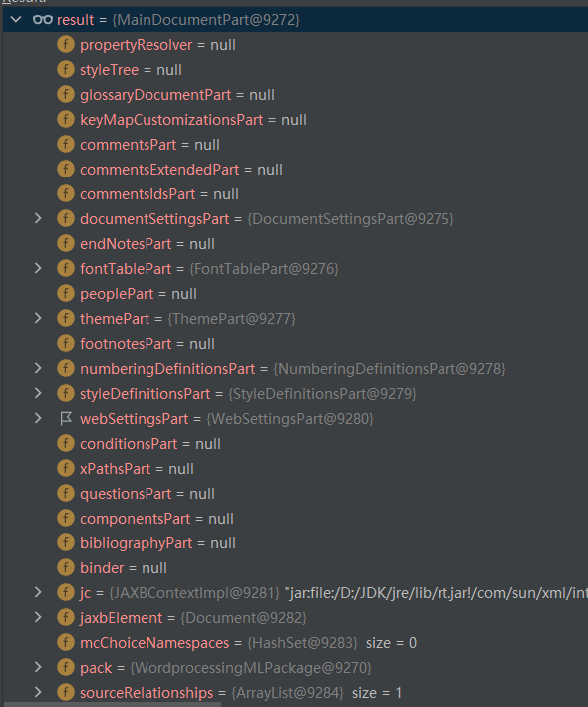Screen dimensions: 588x707
Task: Click the field icon beside mcChoiceNamespaces
Action: [66, 642]
